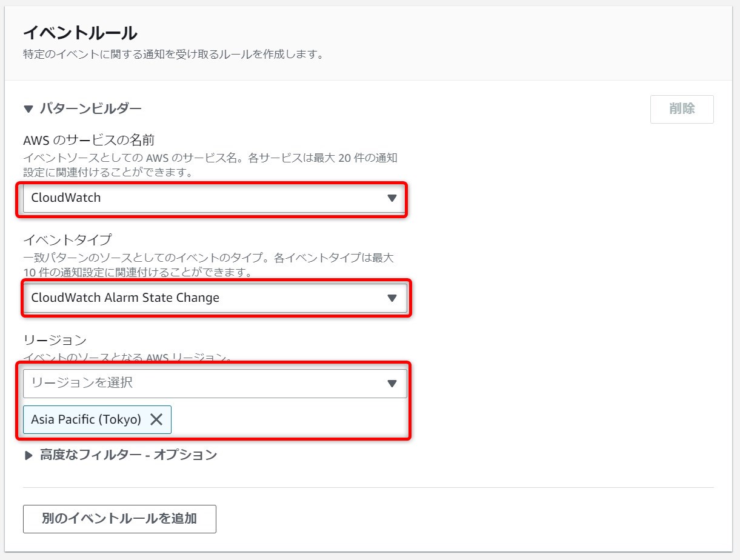Click the dropdown arrow on the CloudWatch service selector
740x560 pixels.
tap(393, 199)
